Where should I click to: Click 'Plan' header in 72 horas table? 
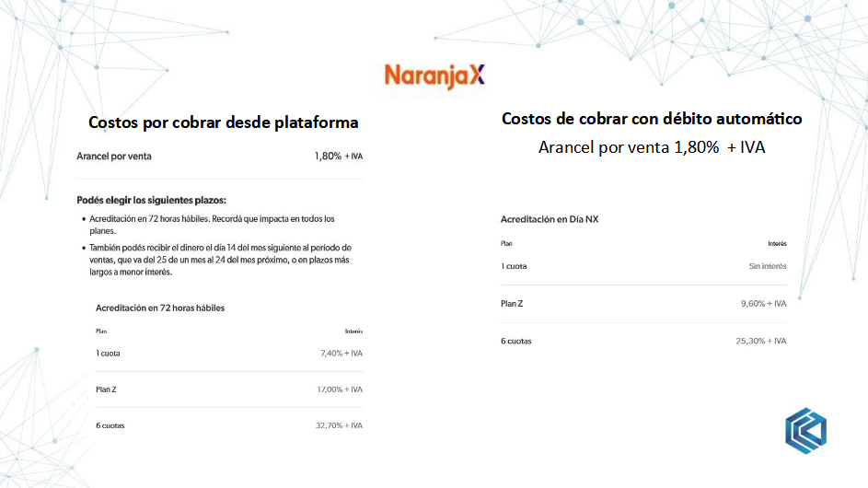101,331
